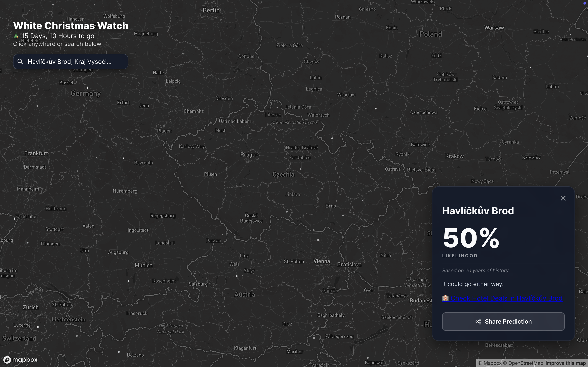The width and height of the screenshot is (588, 367).
Task: Click Vienna on the map
Action: [322, 261]
